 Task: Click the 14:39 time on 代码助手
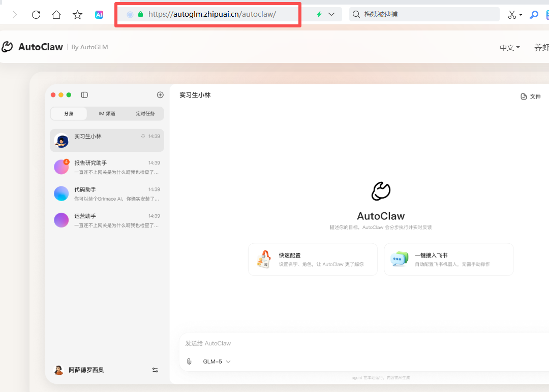(154, 189)
